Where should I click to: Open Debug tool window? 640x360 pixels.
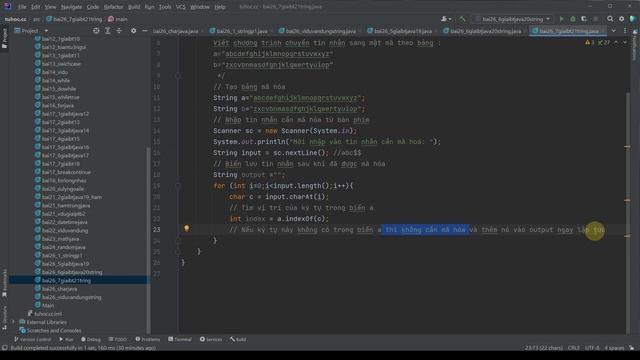click(x=91, y=340)
